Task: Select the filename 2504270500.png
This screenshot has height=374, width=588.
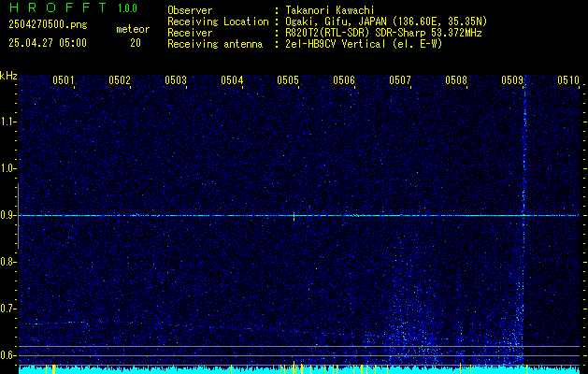Action: tap(48, 25)
